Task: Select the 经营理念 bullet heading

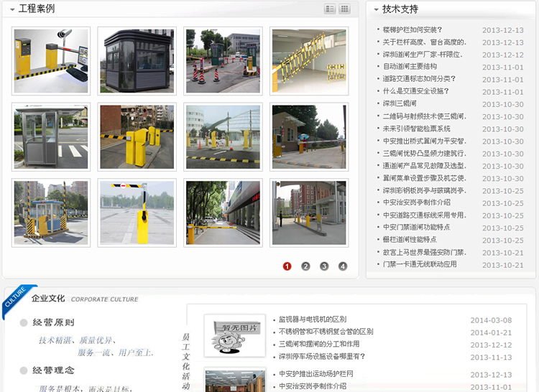Action: point(53,370)
